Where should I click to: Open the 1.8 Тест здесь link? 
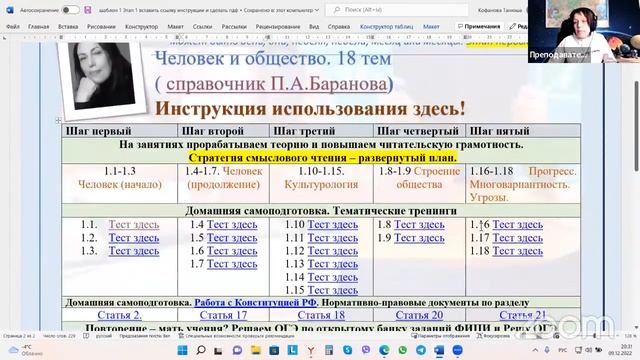(x=419, y=224)
